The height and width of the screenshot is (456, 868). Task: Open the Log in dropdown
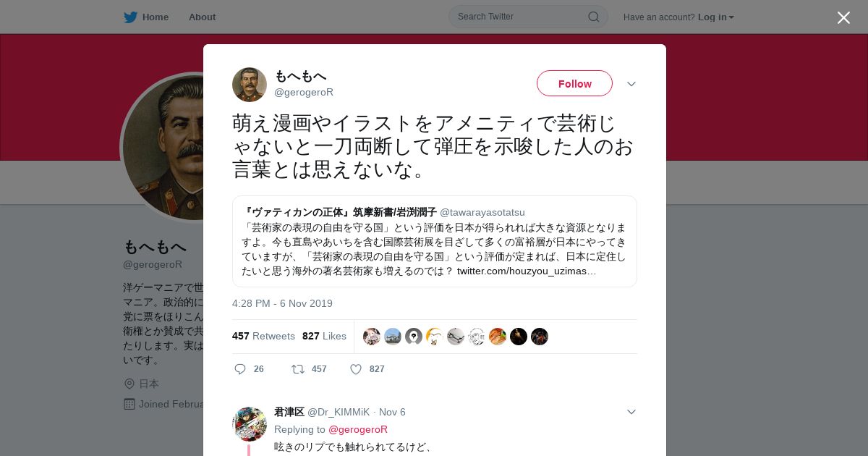coord(715,17)
